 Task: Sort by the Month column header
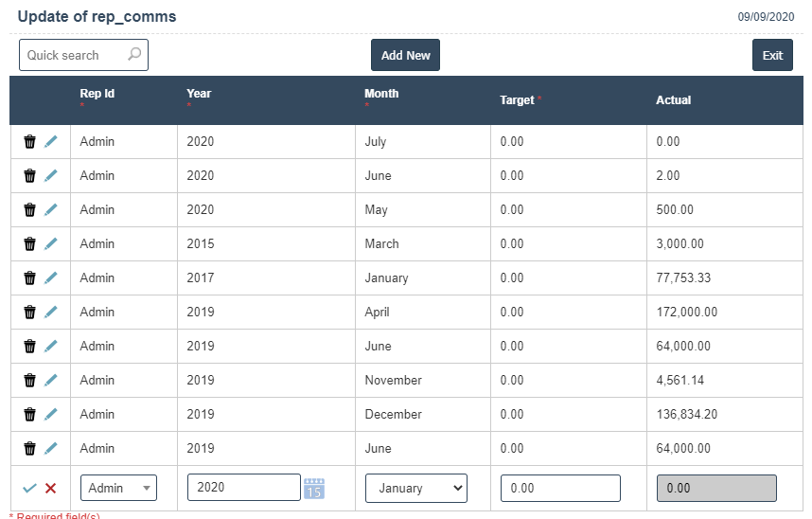pos(381,94)
